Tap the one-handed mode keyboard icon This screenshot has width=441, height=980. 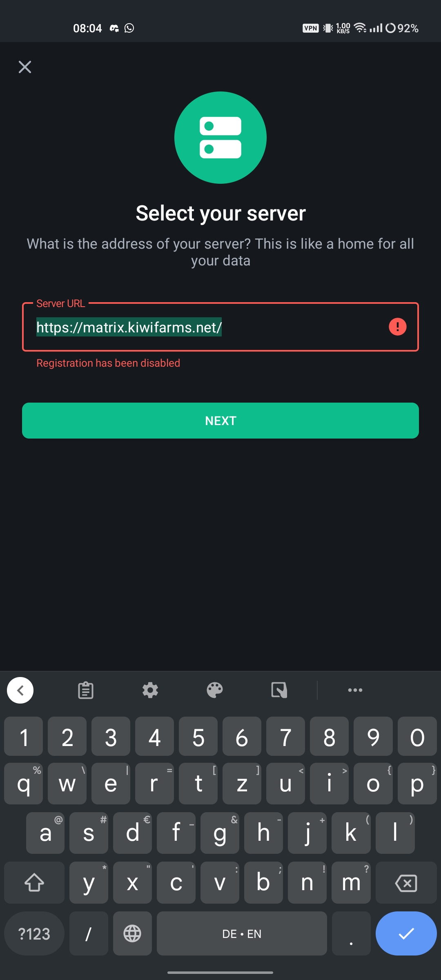click(279, 690)
